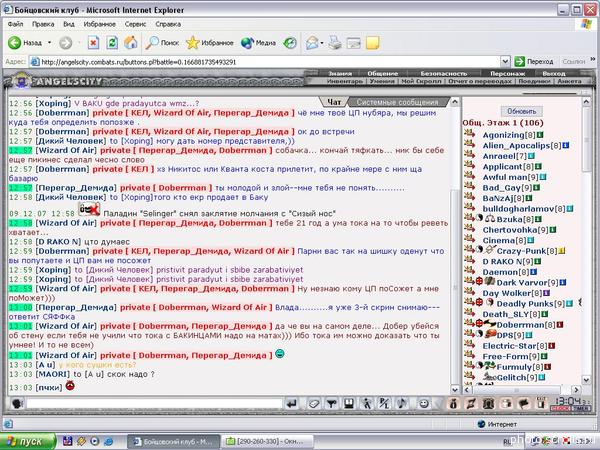Screen dimensions: 600x450
Task: Click the chat message input field
Action: (154, 403)
